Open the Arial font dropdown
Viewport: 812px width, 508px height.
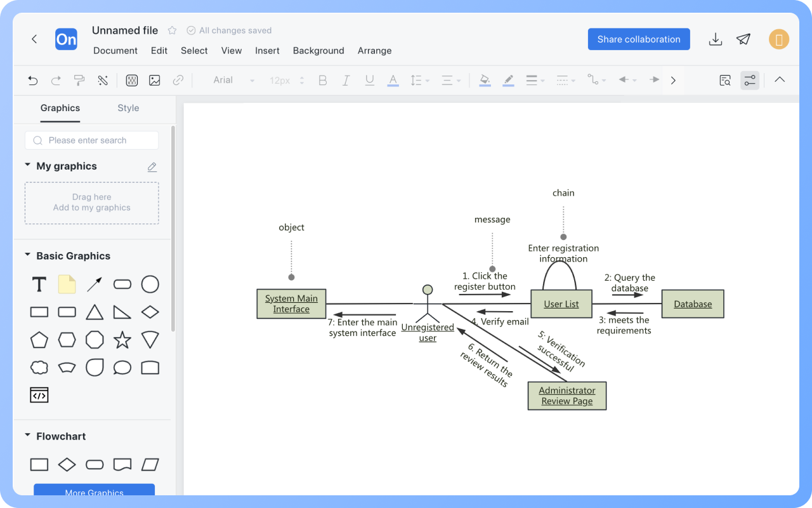point(233,80)
